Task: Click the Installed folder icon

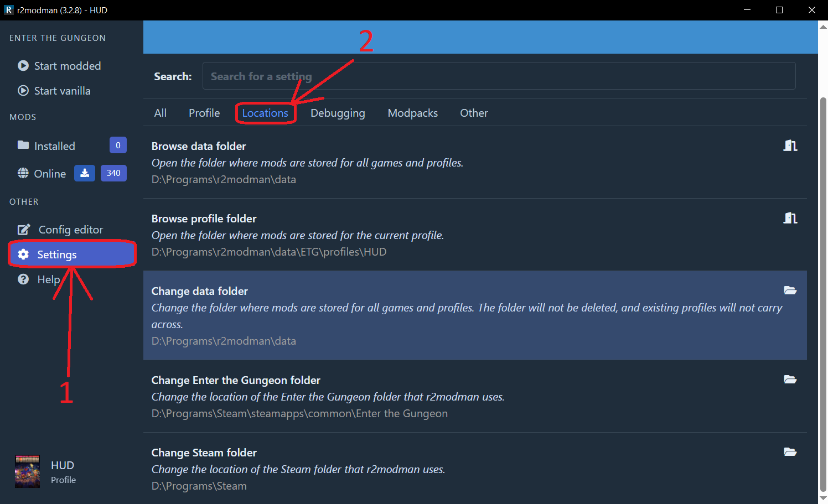Action: [23, 145]
